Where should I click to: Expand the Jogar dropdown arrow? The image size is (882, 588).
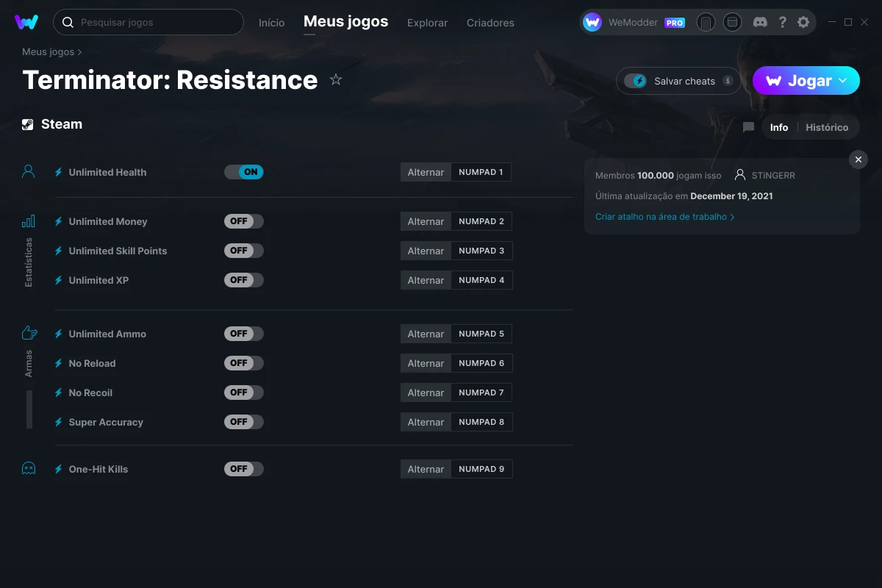point(843,80)
